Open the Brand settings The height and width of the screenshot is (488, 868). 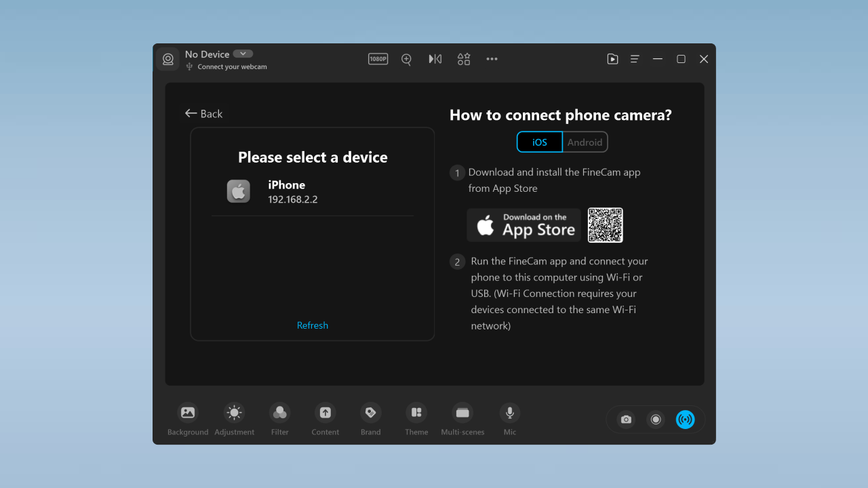[x=370, y=413]
